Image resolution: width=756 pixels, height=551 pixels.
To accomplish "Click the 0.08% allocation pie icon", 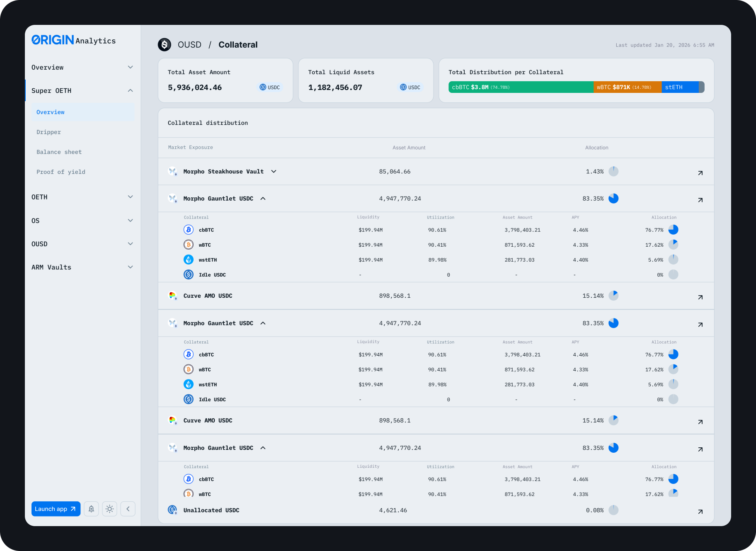I will coord(613,510).
